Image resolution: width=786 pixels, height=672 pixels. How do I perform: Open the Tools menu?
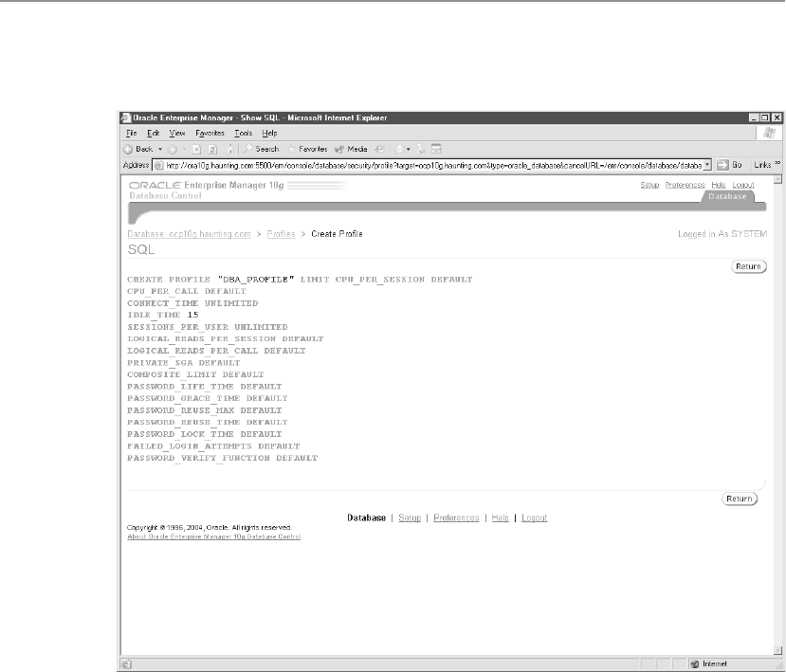point(243,134)
